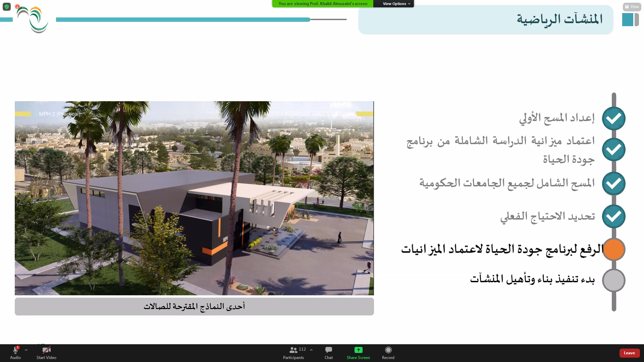This screenshot has height=362, width=644.
Task: Expand the participants options arrow
Action: 311,350
